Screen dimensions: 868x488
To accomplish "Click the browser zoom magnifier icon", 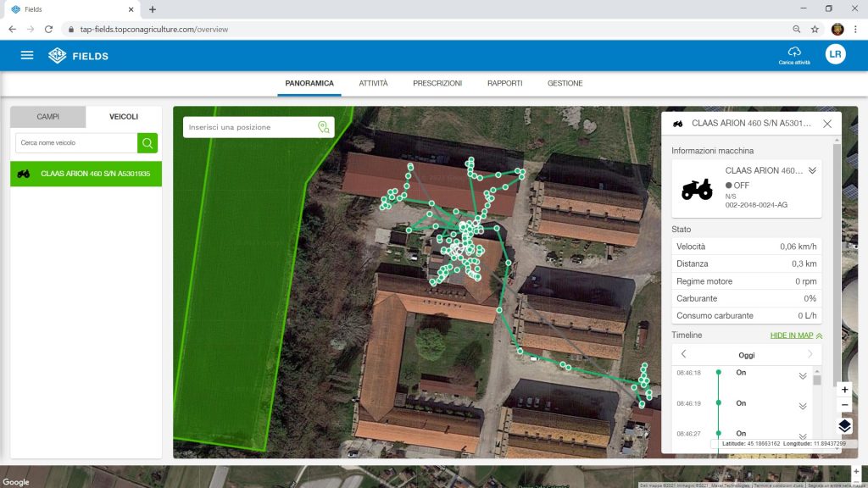I will (797, 30).
